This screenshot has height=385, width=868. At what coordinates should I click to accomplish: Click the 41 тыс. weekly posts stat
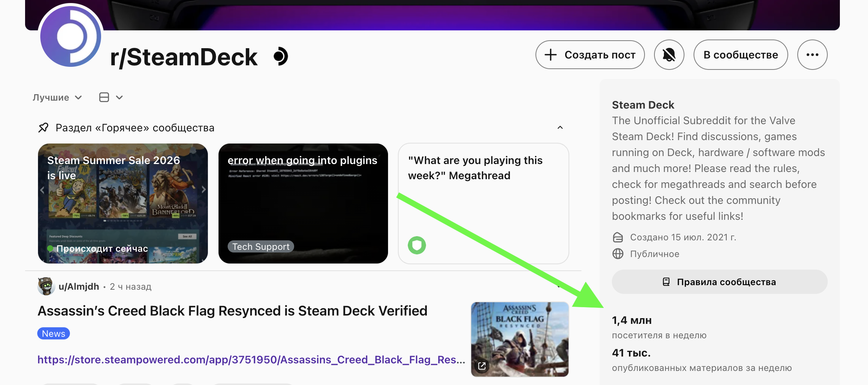tap(631, 353)
